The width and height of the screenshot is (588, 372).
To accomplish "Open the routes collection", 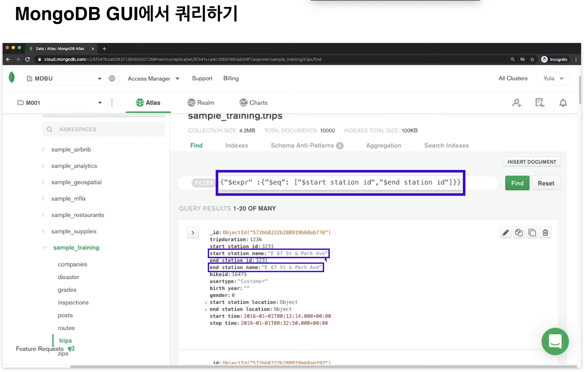I will tap(66, 328).
